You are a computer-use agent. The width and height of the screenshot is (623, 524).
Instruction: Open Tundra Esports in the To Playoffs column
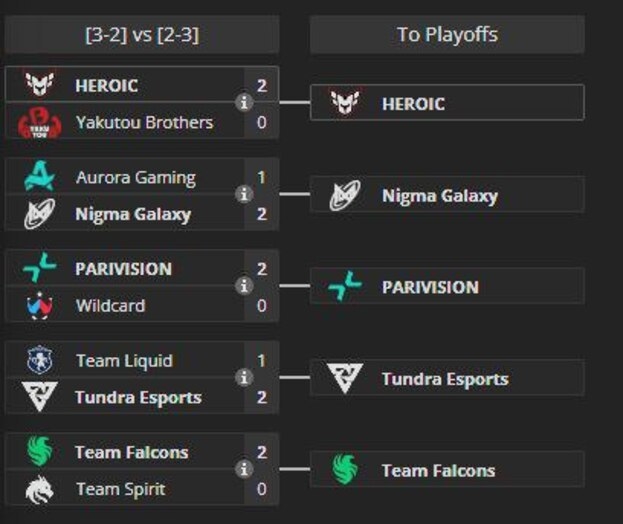pyautogui.click(x=444, y=379)
